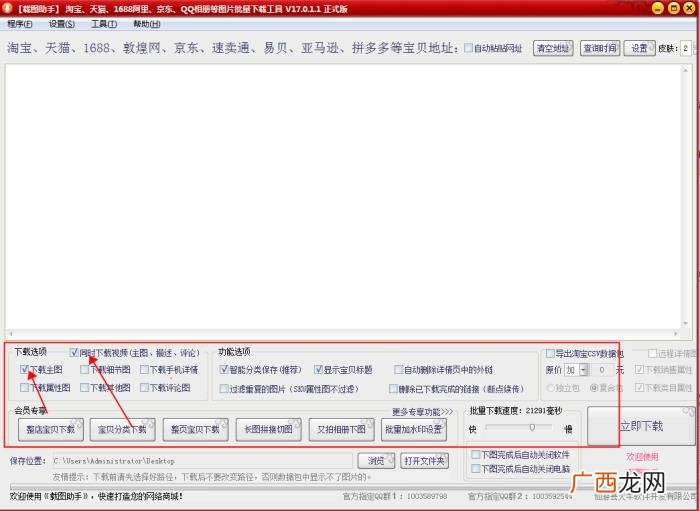
Task: Click 更多专享功能>>> link
Action: (422, 411)
